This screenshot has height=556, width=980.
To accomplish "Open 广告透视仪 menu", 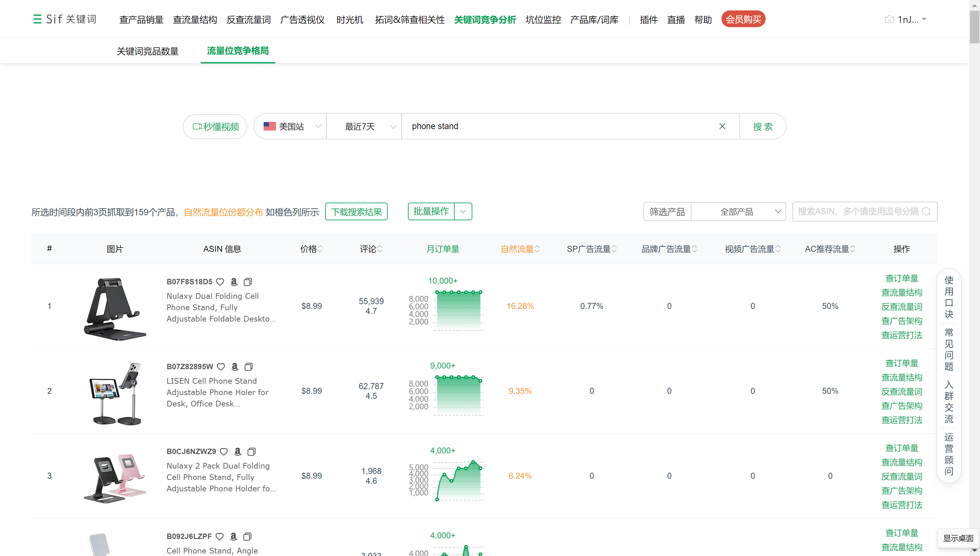I will click(x=302, y=20).
